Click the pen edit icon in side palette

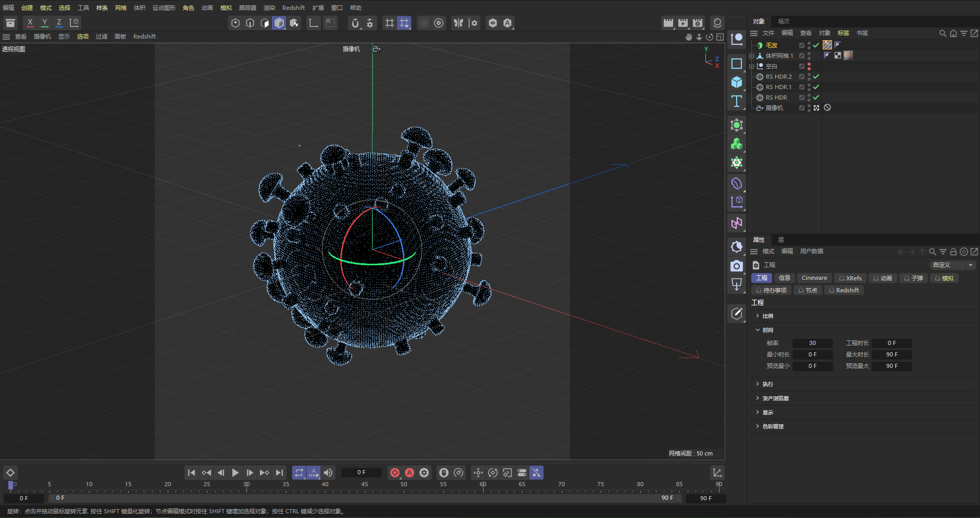pos(737,313)
